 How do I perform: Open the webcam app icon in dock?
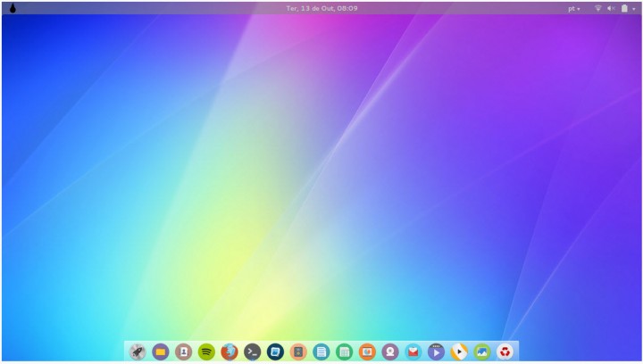(390, 352)
